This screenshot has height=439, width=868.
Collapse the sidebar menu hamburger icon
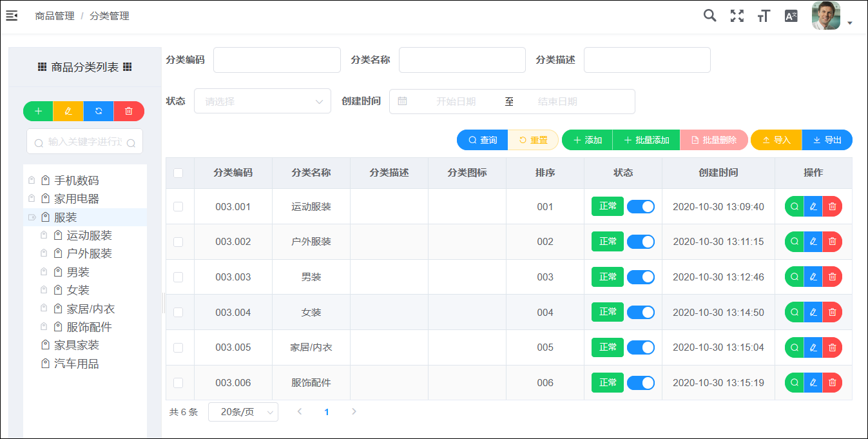point(12,16)
